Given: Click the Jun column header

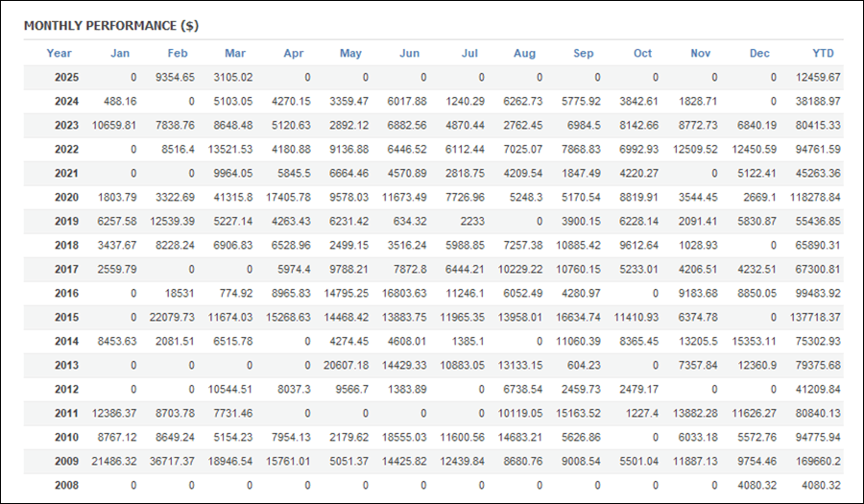Looking at the screenshot, I should pyautogui.click(x=409, y=54).
